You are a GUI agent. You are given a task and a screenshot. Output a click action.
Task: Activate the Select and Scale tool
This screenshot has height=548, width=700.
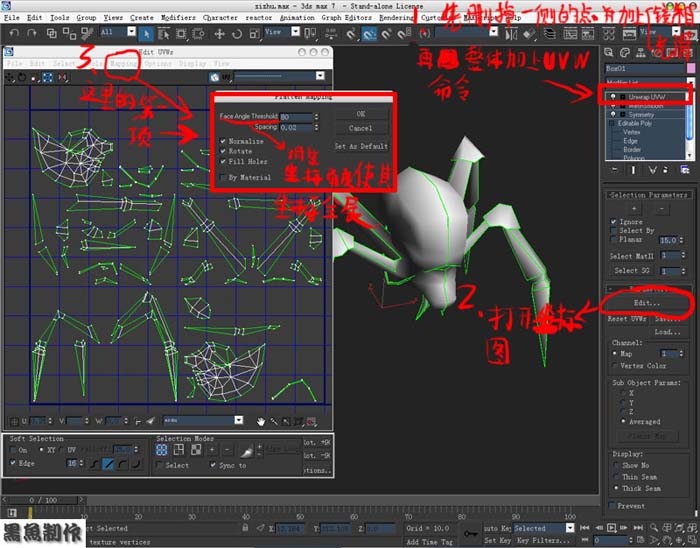[254, 33]
